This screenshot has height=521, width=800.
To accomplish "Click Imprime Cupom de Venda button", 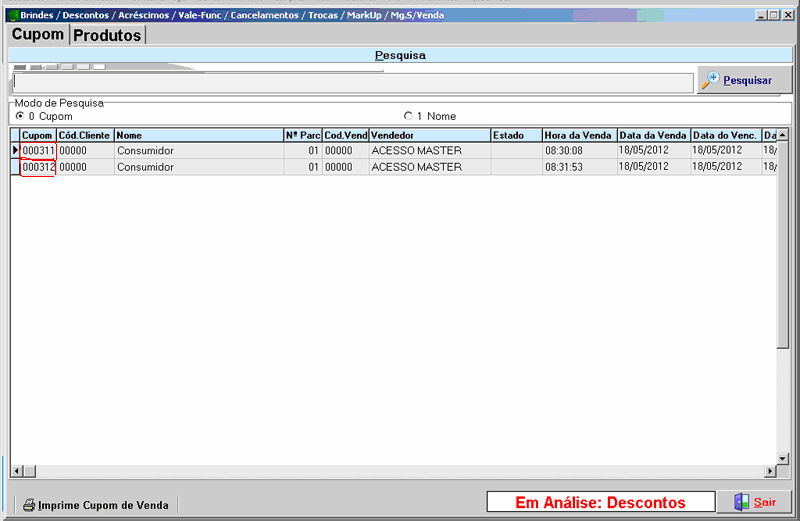I will [x=96, y=505].
